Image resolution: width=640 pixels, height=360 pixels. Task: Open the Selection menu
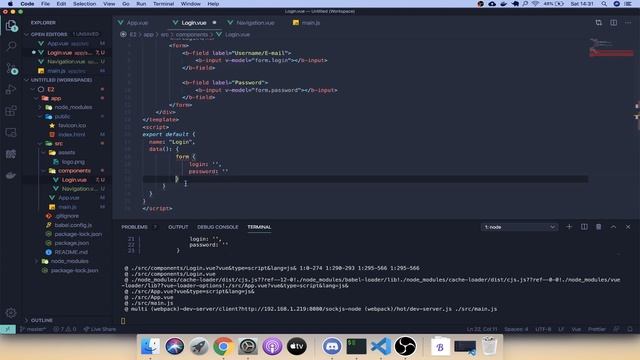(x=84, y=4)
